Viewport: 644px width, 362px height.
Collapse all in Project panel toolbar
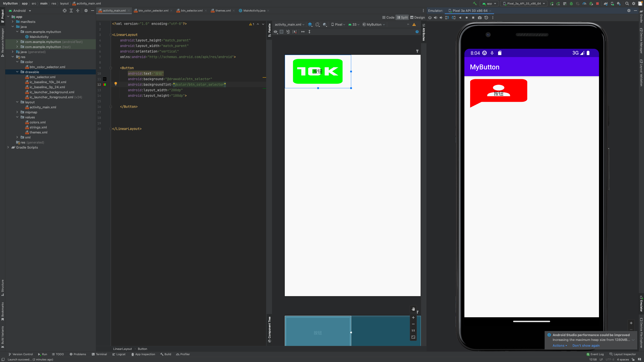point(78,11)
